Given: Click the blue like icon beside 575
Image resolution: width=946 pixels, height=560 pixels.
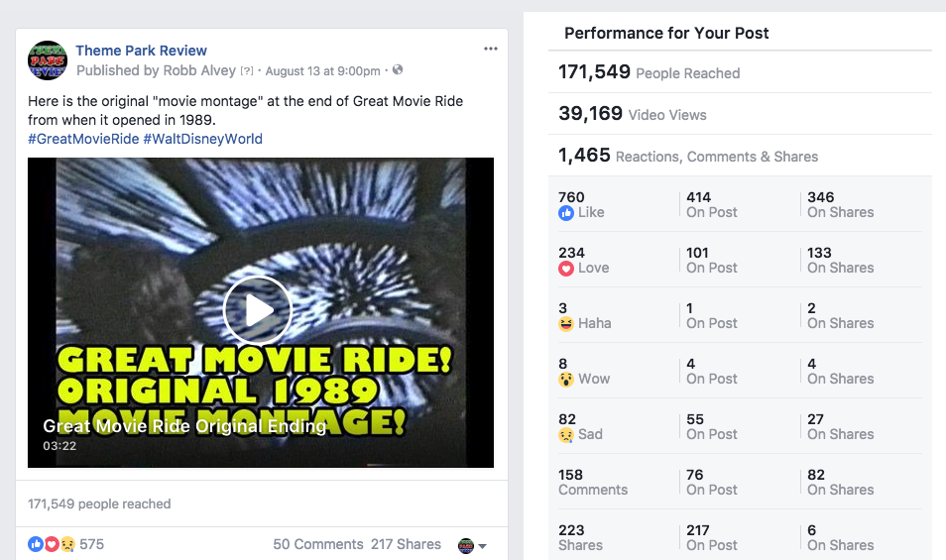Looking at the screenshot, I should point(36,544).
